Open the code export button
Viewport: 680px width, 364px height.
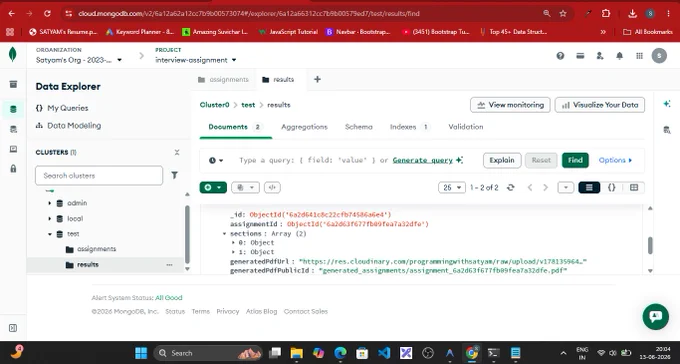click(x=272, y=187)
